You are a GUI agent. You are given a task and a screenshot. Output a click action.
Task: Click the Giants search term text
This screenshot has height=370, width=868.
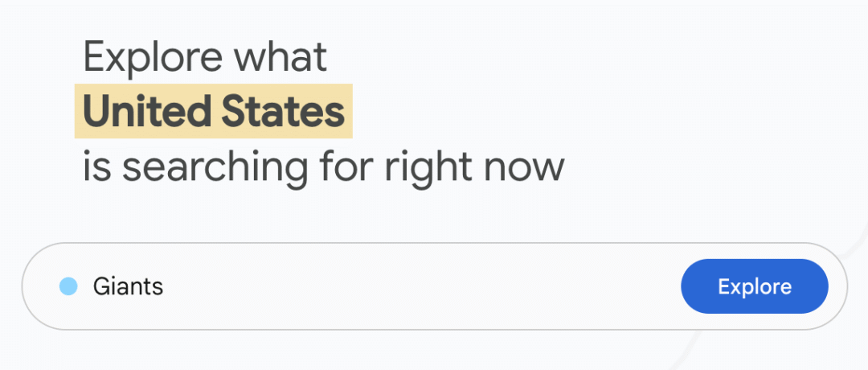click(128, 286)
